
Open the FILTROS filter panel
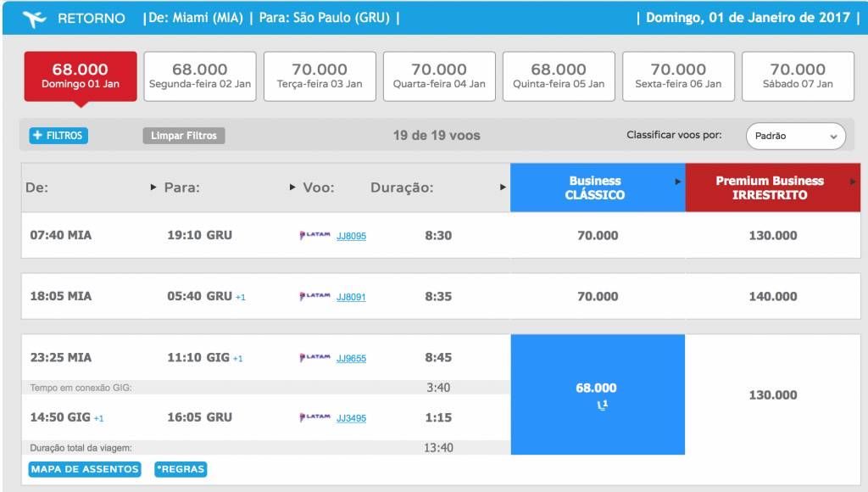(58, 135)
